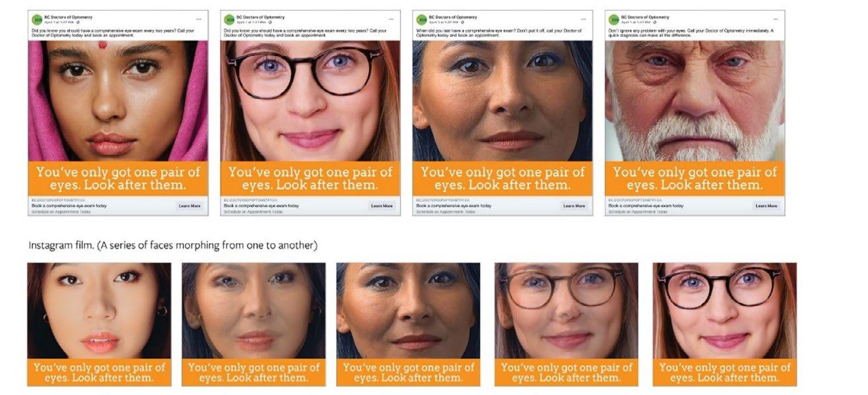Open the three-dot menu on the pink-scarf woman ad
The image size is (868, 395).
[199, 18]
